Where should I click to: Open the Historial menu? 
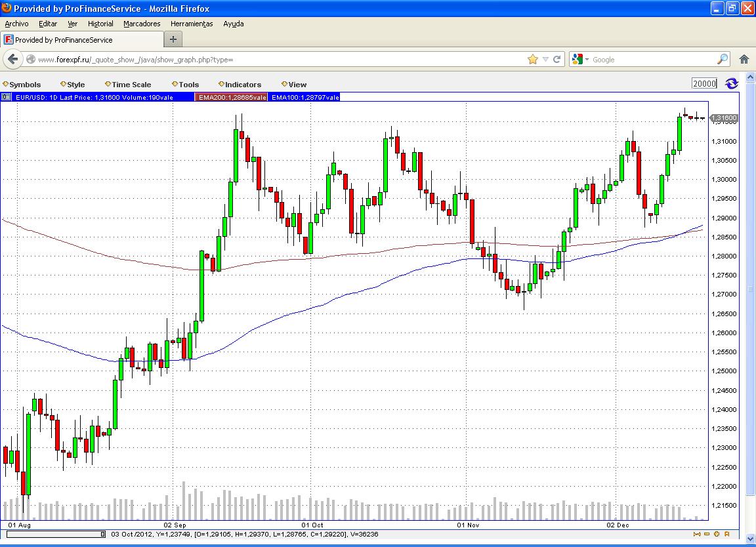point(100,24)
